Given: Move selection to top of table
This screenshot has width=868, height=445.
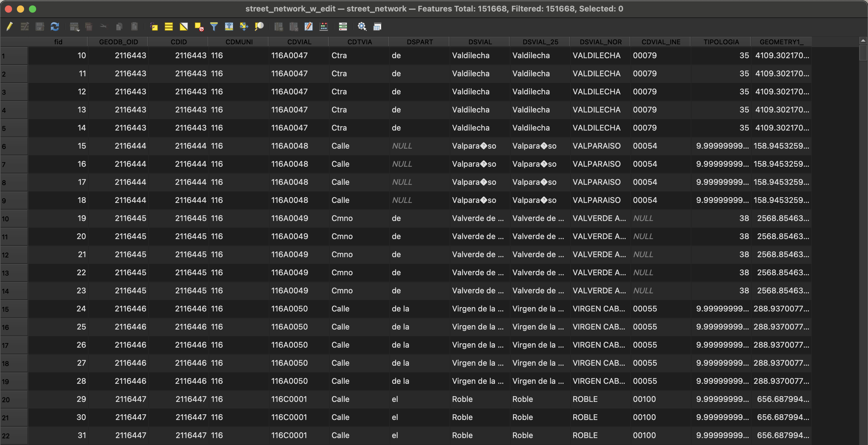Looking at the screenshot, I should pyautogui.click(x=229, y=26).
